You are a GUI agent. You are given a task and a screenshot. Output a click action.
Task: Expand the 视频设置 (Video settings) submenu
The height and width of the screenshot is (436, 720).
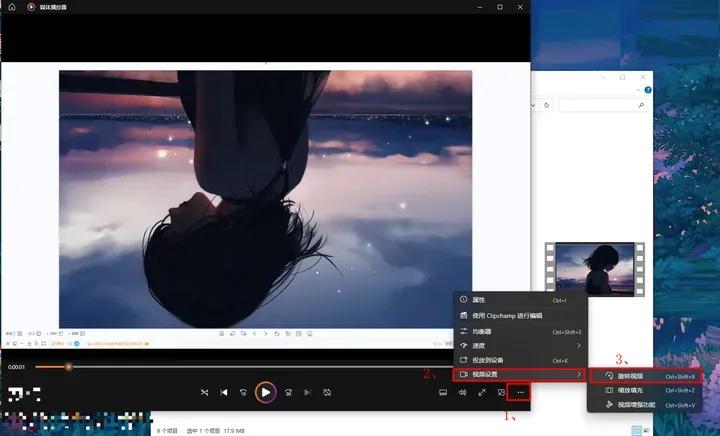[x=520, y=375]
